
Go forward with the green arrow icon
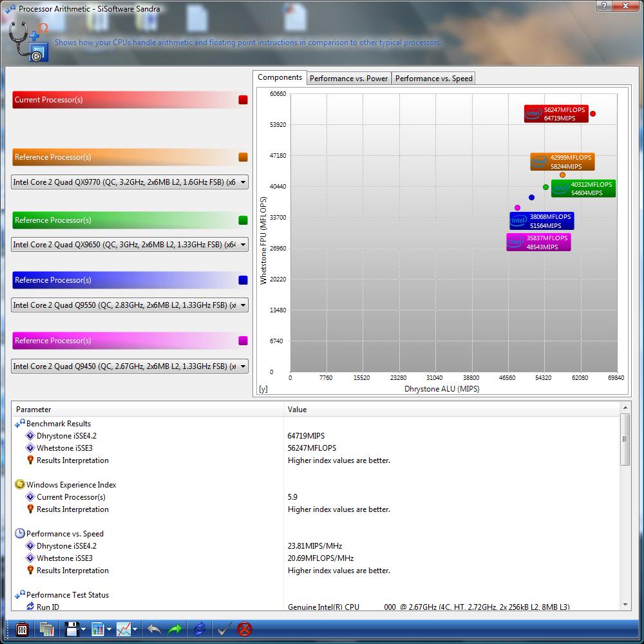click(175, 629)
